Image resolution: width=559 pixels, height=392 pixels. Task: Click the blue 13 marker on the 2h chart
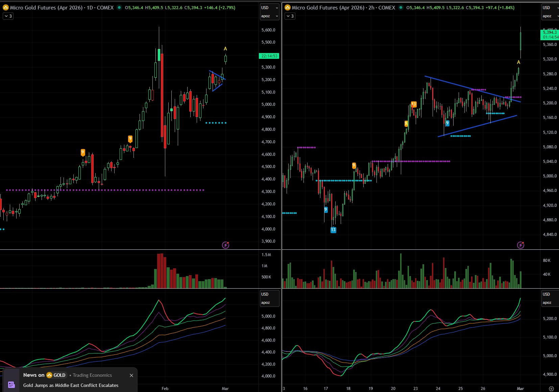tap(333, 230)
